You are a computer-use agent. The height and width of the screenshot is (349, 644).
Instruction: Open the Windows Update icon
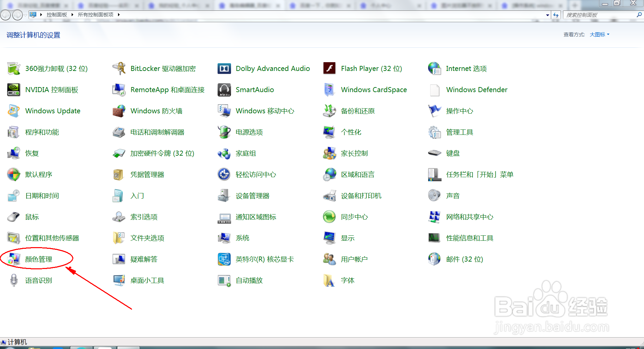(14, 111)
